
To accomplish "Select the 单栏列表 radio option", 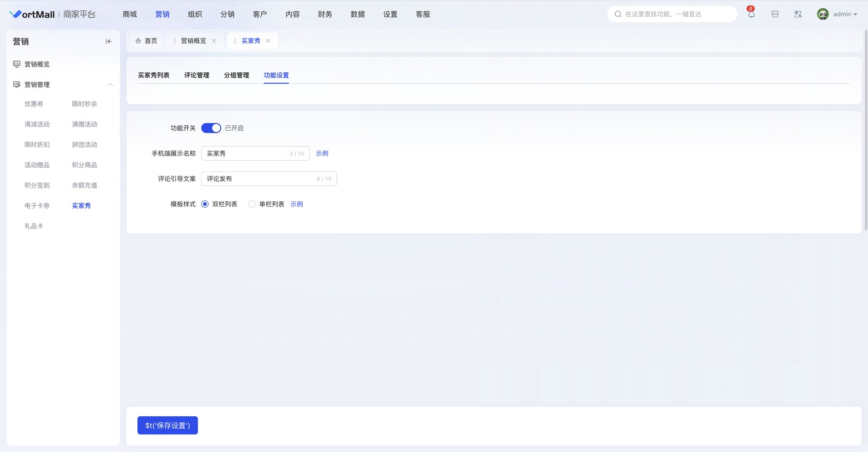I will point(252,204).
